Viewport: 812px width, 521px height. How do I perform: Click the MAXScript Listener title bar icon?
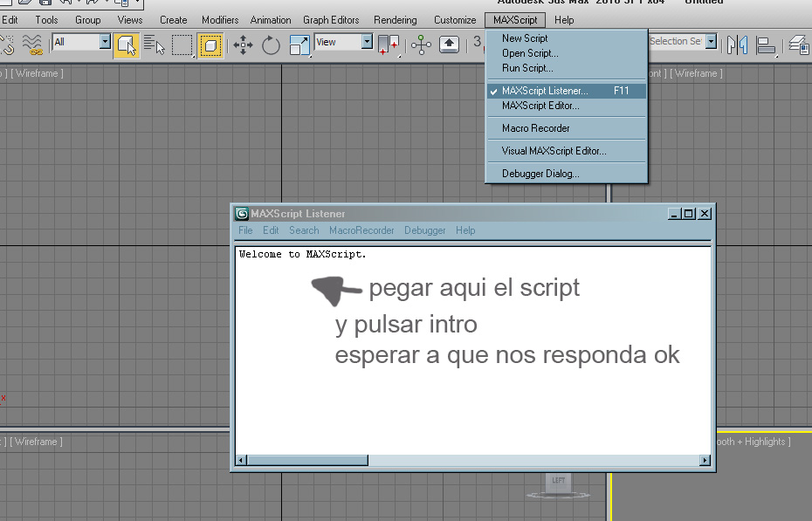241,214
